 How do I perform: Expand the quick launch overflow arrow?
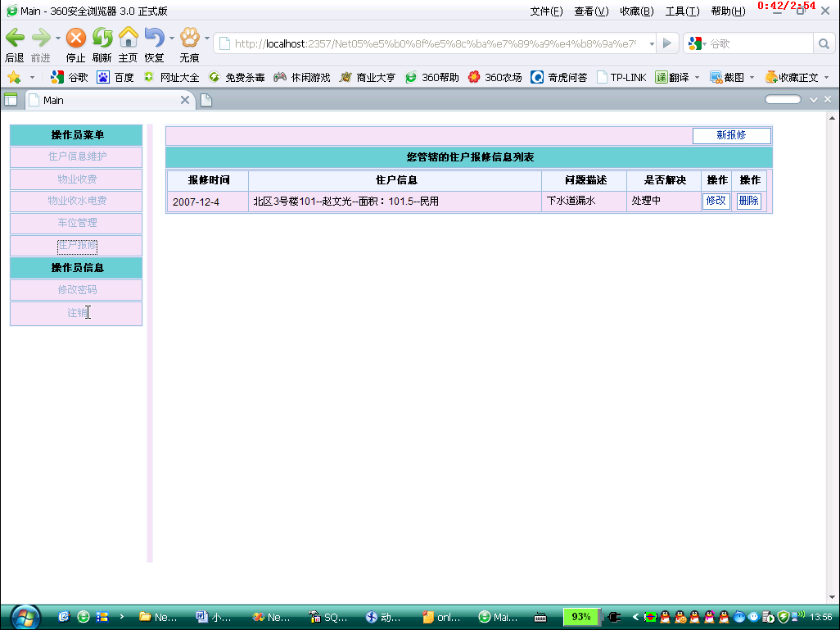pyautogui.click(x=122, y=617)
